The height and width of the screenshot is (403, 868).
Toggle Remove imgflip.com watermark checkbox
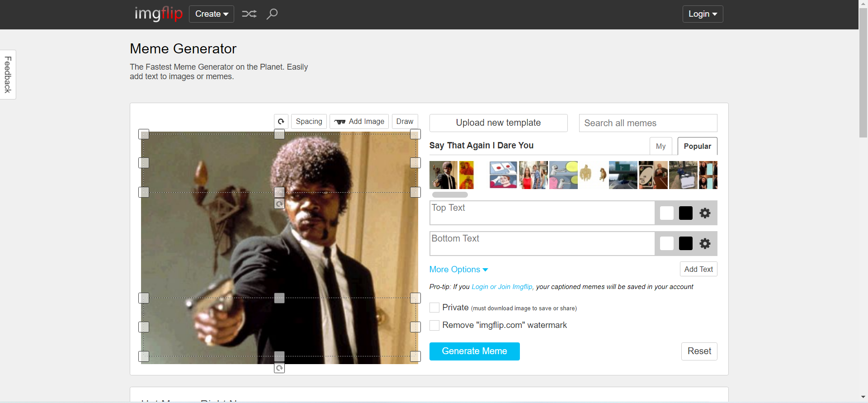click(434, 325)
